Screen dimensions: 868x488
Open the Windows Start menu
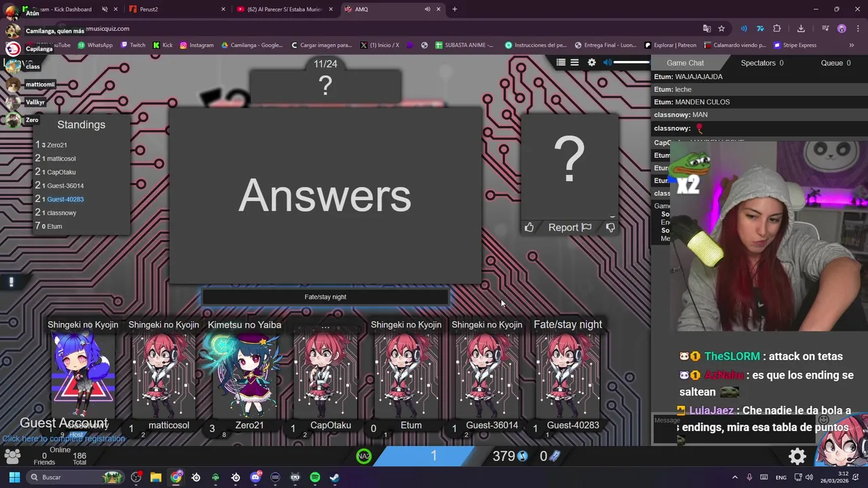[14, 477]
